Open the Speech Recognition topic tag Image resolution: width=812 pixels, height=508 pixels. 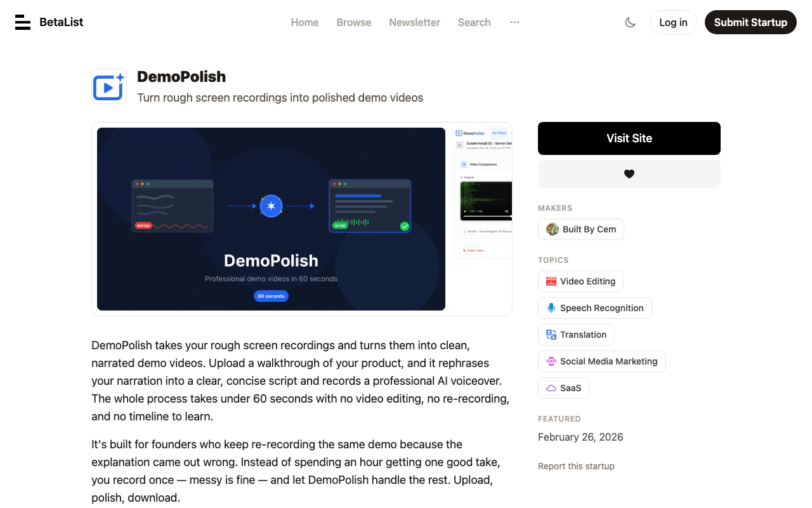595,308
